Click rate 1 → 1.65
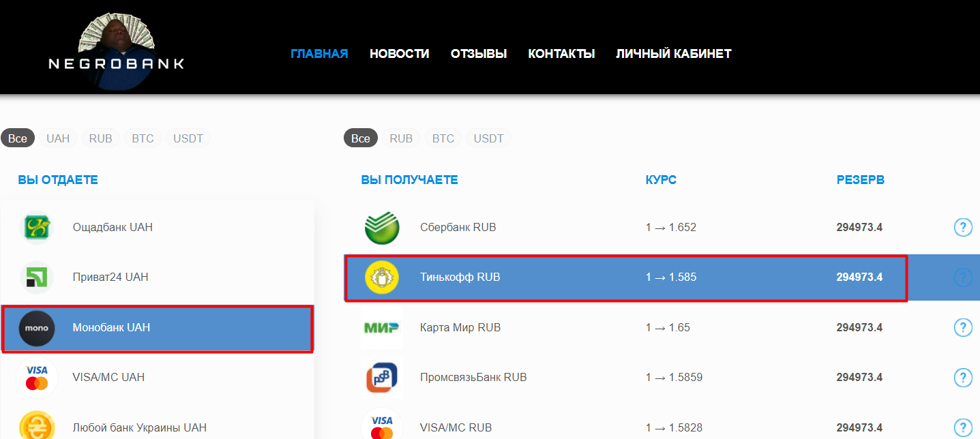This screenshot has height=439, width=980. [668, 328]
